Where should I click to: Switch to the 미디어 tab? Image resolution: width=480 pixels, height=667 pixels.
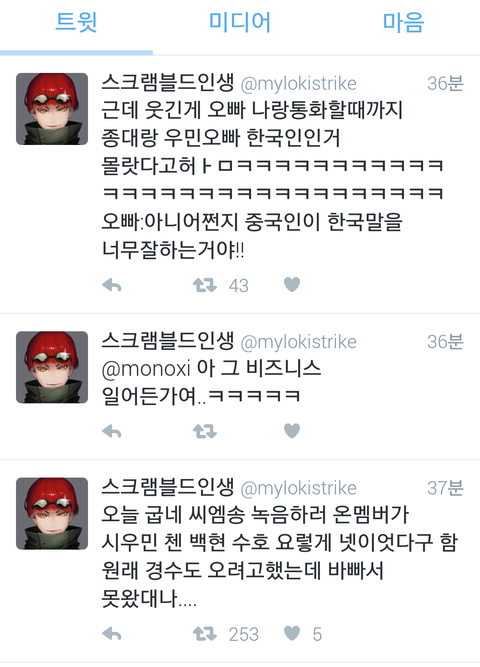[x=240, y=23]
